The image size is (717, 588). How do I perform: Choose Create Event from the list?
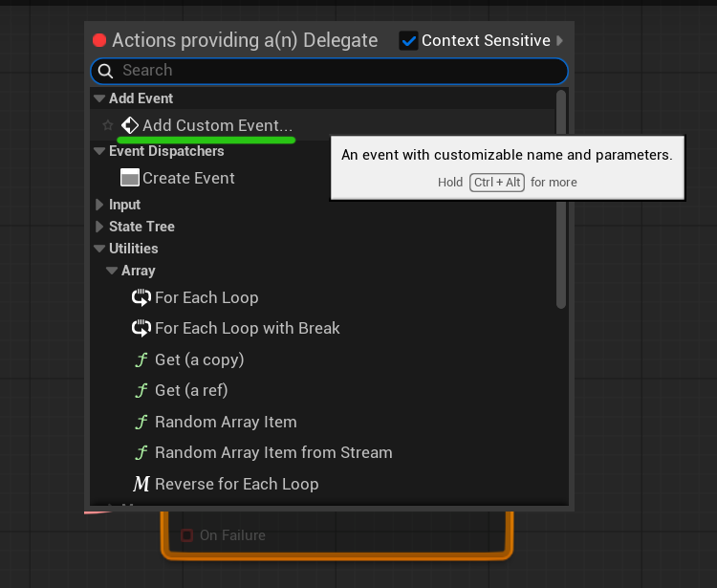point(188,178)
